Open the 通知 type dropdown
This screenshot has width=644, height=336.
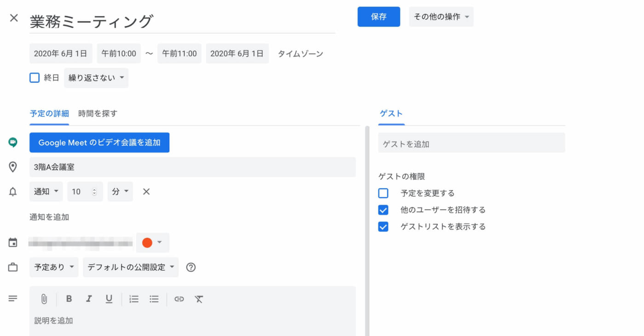(x=46, y=192)
